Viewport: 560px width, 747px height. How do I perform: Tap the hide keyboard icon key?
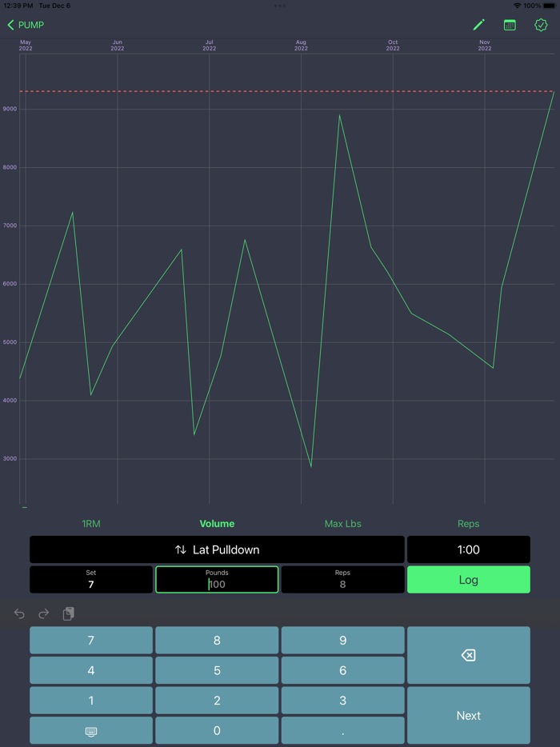pos(91,730)
